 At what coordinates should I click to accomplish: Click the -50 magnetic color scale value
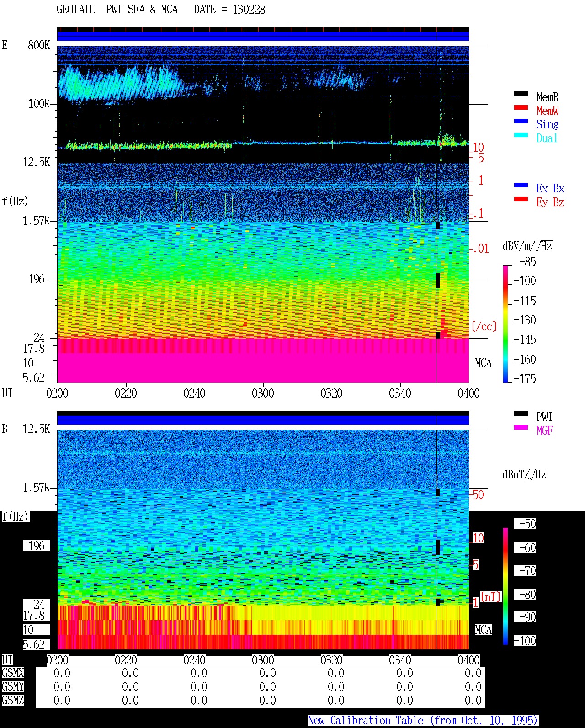point(527,524)
